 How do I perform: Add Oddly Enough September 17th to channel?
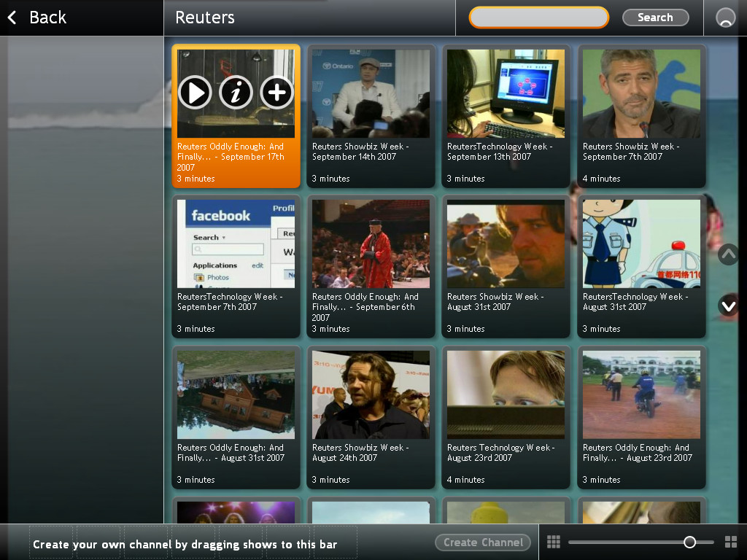tap(276, 93)
